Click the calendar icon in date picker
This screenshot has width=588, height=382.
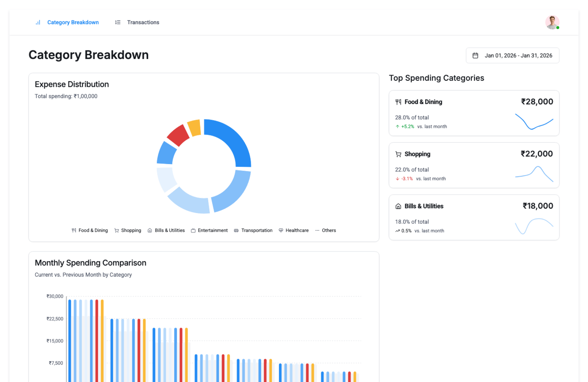tap(475, 55)
